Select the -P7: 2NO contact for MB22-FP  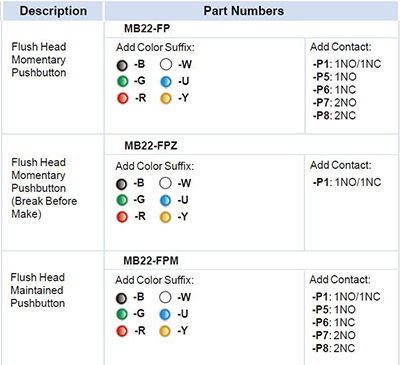click(334, 103)
